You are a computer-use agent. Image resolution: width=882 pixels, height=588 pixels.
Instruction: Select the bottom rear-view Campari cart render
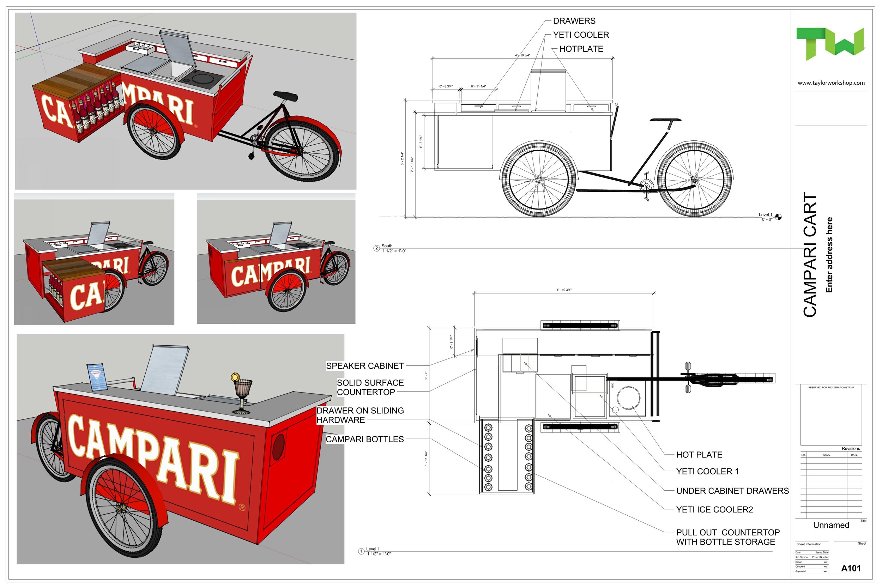[x=180, y=449]
